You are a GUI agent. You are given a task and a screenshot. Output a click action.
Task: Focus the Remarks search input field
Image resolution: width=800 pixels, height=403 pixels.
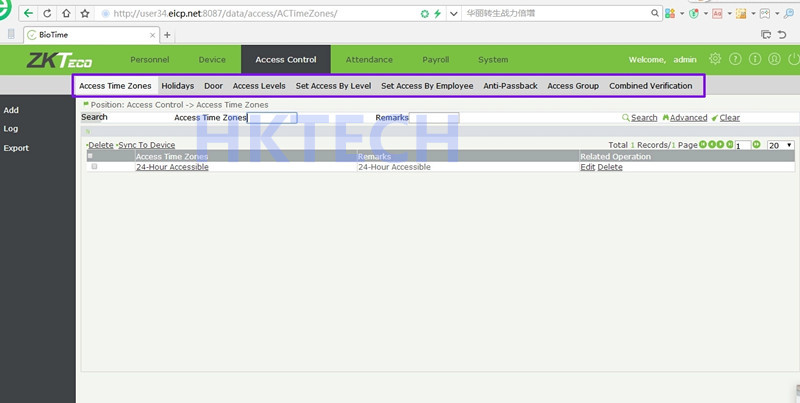pyautogui.click(x=434, y=118)
